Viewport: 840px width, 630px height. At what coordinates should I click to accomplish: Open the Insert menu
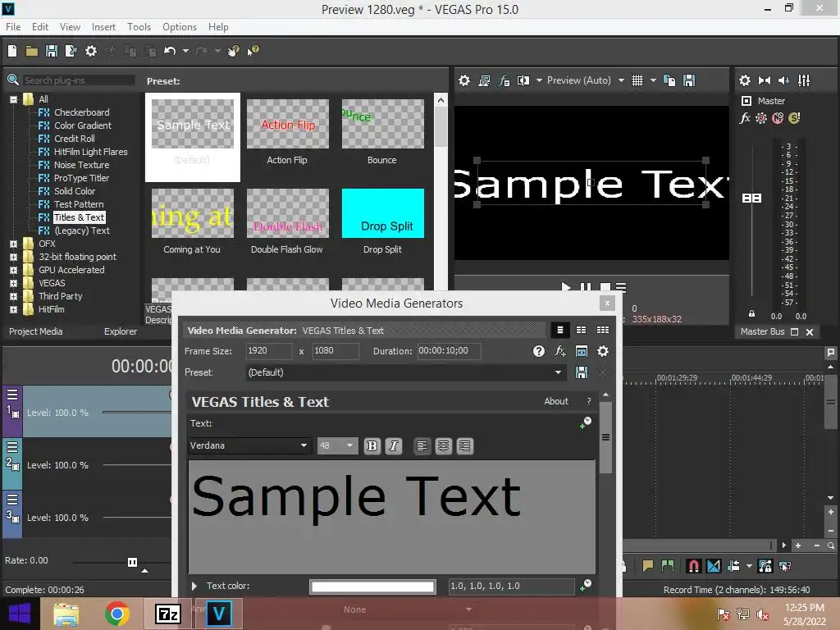(103, 27)
